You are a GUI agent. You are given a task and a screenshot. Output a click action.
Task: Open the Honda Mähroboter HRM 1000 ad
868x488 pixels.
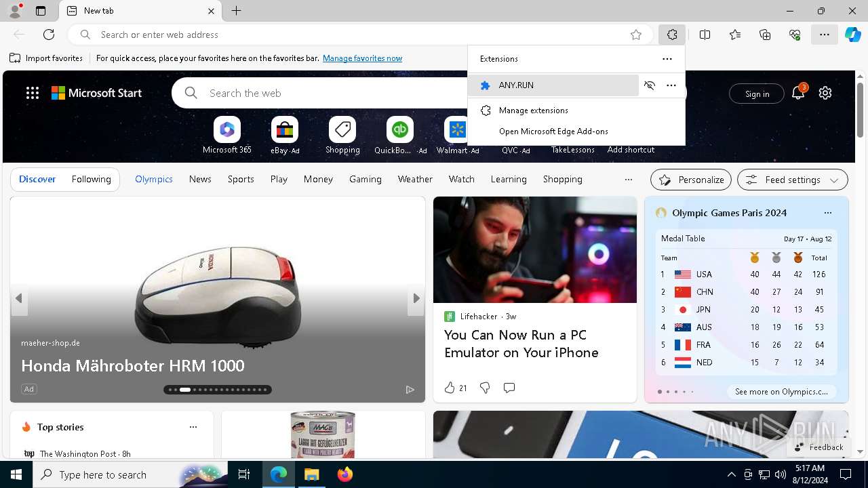[x=133, y=366]
